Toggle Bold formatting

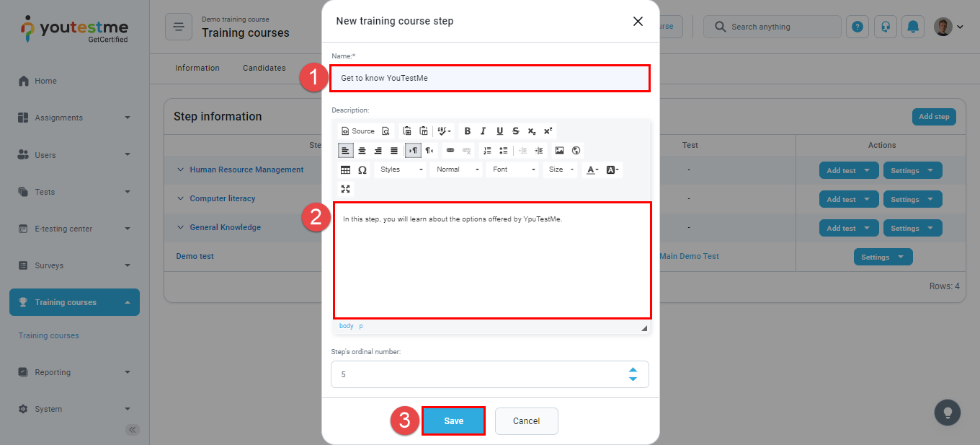coord(467,131)
